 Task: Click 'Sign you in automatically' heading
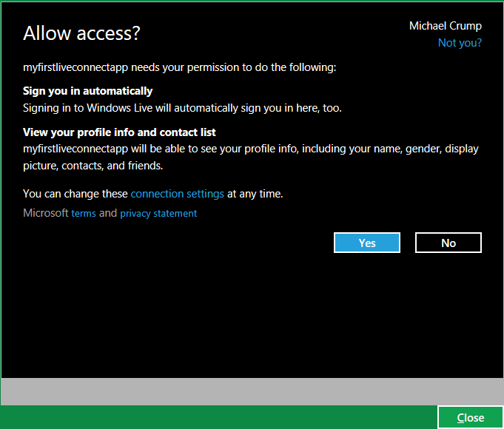point(88,91)
